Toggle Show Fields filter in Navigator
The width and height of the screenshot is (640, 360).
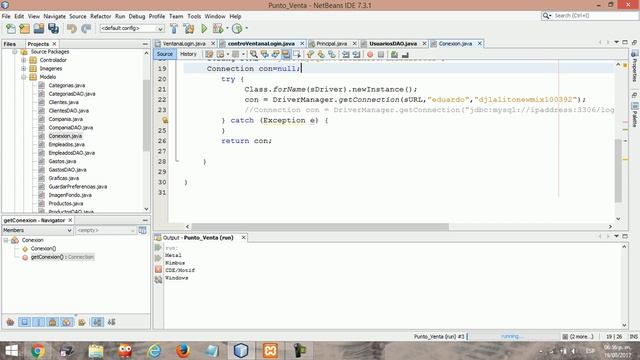[x=24, y=322]
